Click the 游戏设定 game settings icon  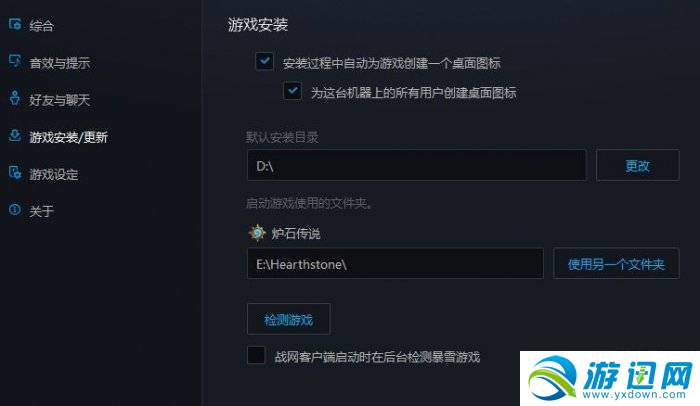click(15, 172)
